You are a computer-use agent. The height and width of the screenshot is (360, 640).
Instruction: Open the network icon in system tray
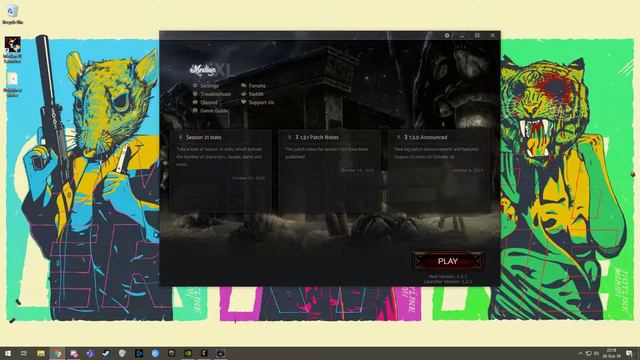click(589, 353)
